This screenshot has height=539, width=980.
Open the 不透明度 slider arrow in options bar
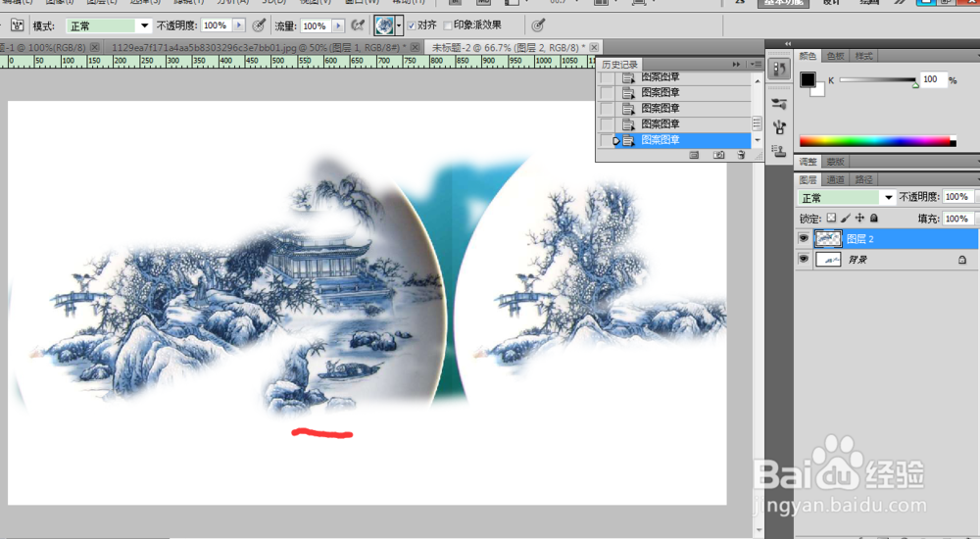[239, 25]
